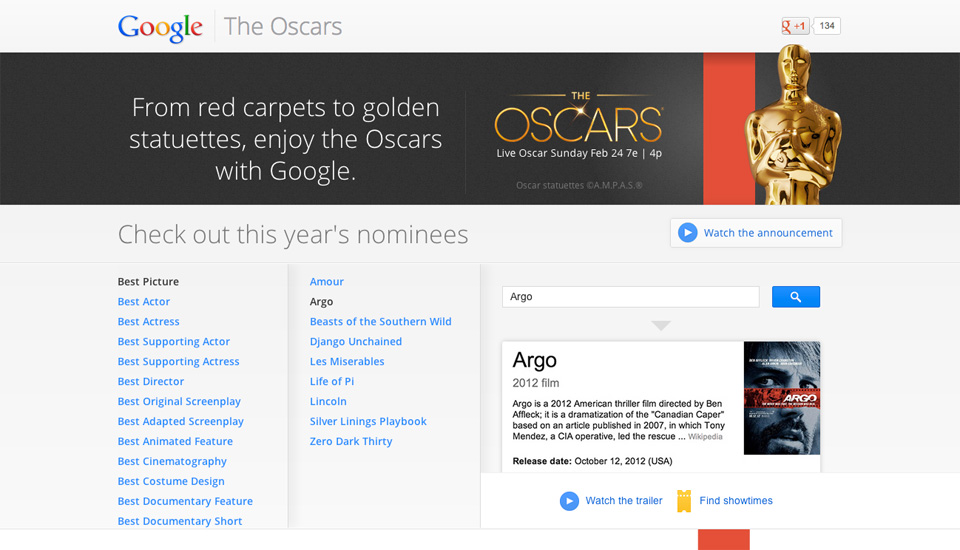This screenshot has width=960, height=550.
Task: Click the Argo search input field
Action: click(630, 296)
